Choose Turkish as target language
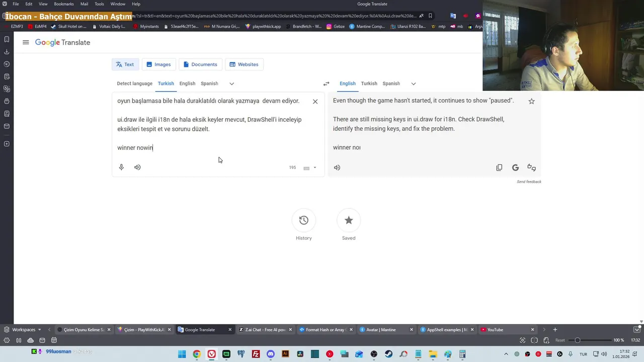Image resolution: width=644 pixels, height=362 pixels. coord(369,83)
